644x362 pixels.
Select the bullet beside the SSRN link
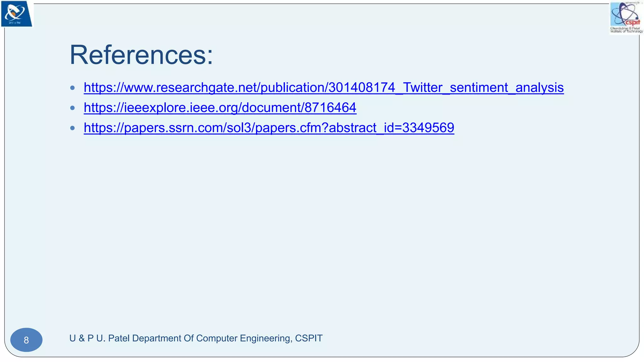tap(73, 128)
